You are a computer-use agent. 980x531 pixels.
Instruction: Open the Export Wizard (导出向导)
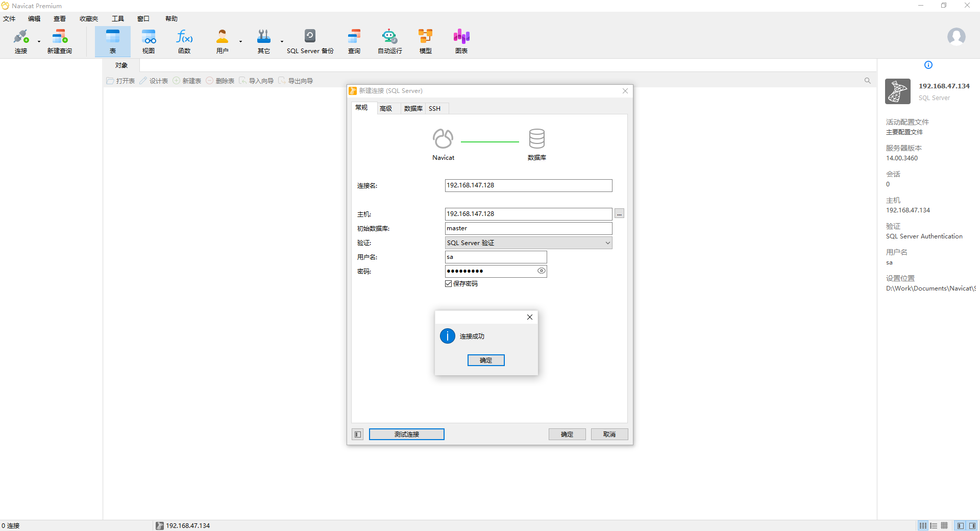(x=296, y=81)
